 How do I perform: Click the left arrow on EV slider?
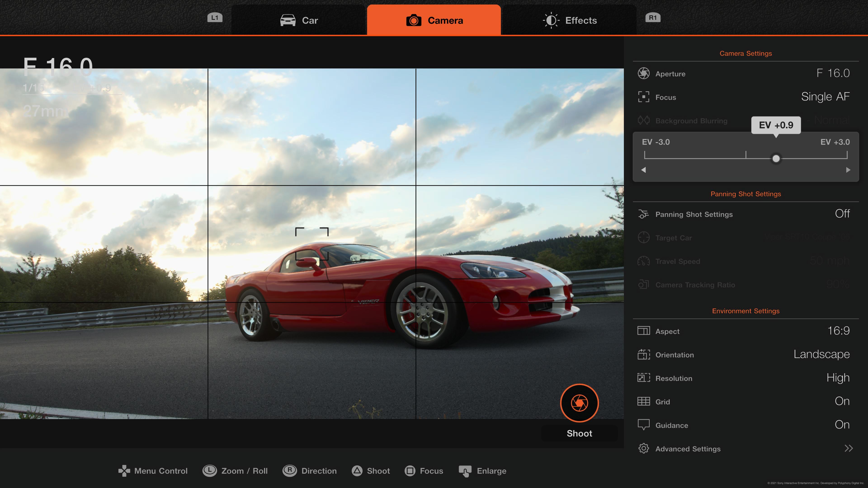644,170
